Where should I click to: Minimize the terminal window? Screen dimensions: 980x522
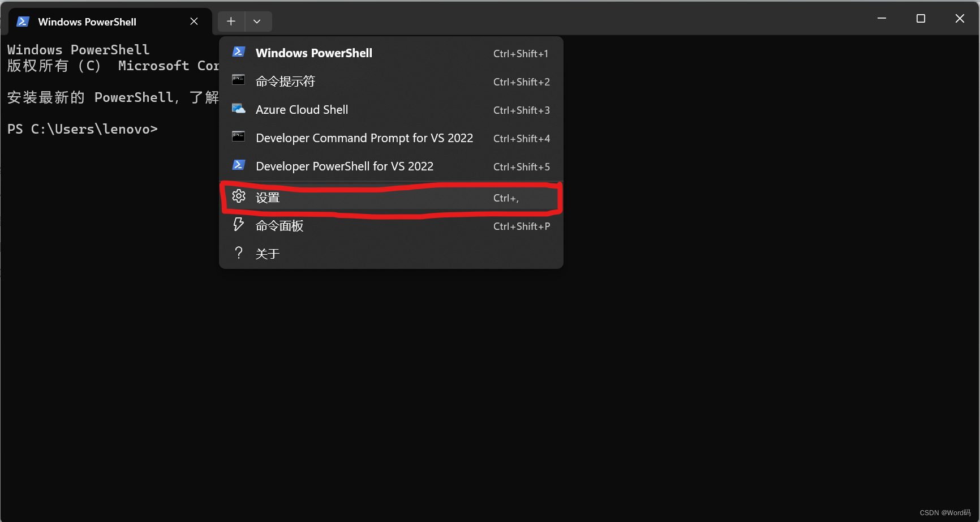tap(882, 19)
